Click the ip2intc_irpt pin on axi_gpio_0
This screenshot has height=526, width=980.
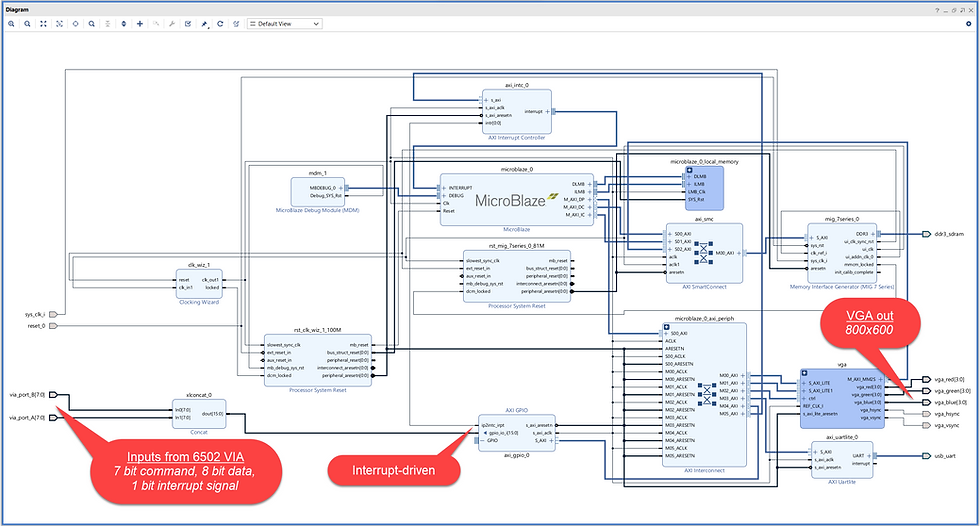[x=493, y=425]
